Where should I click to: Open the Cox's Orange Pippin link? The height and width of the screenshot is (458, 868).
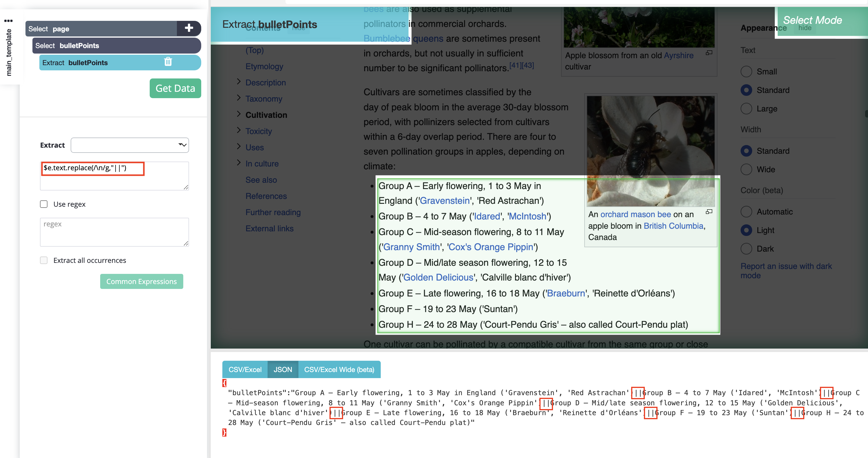click(x=491, y=247)
